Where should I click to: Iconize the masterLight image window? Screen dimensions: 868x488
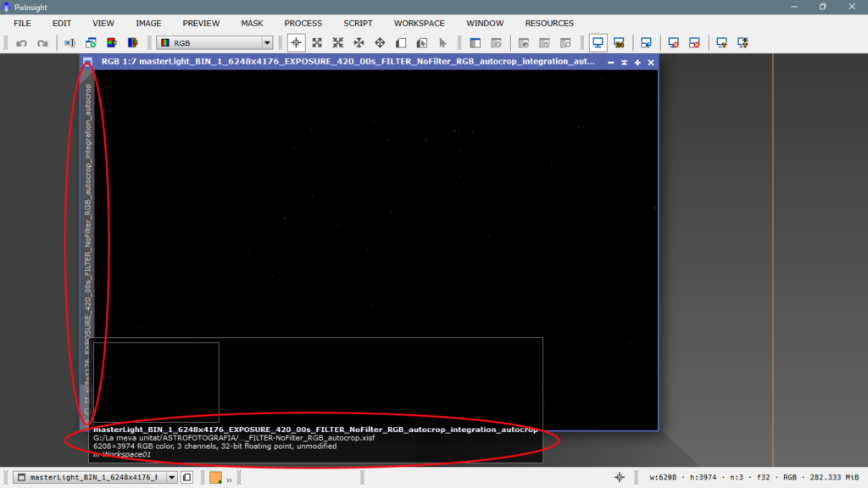point(610,63)
